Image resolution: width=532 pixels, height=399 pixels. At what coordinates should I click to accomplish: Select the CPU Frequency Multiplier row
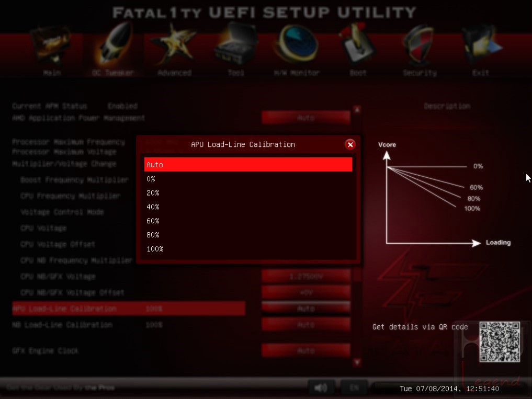(x=70, y=196)
